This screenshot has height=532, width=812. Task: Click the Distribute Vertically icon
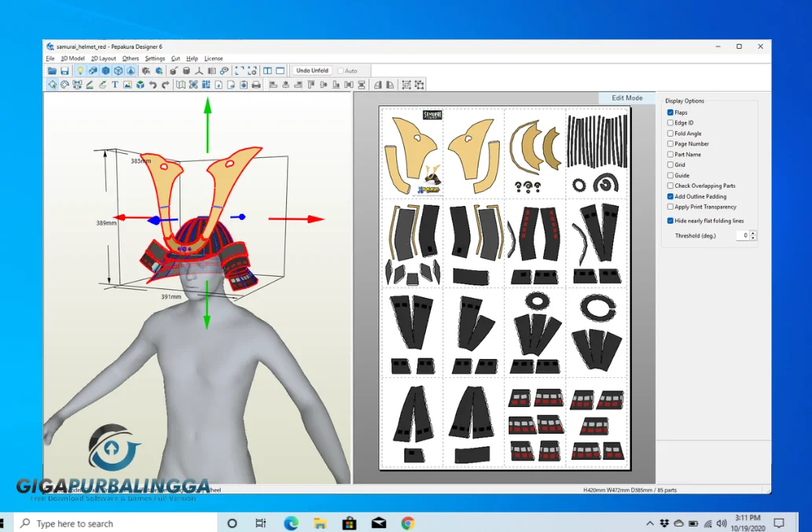[x=362, y=85]
